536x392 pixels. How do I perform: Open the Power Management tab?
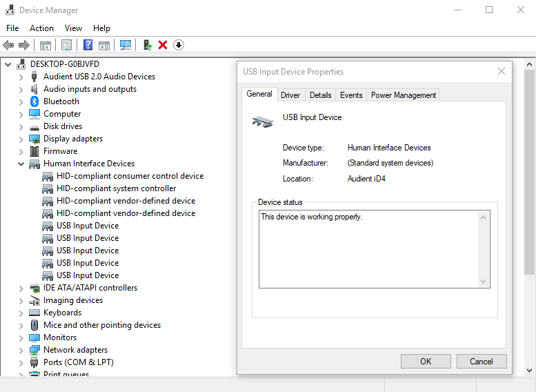pos(404,95)
